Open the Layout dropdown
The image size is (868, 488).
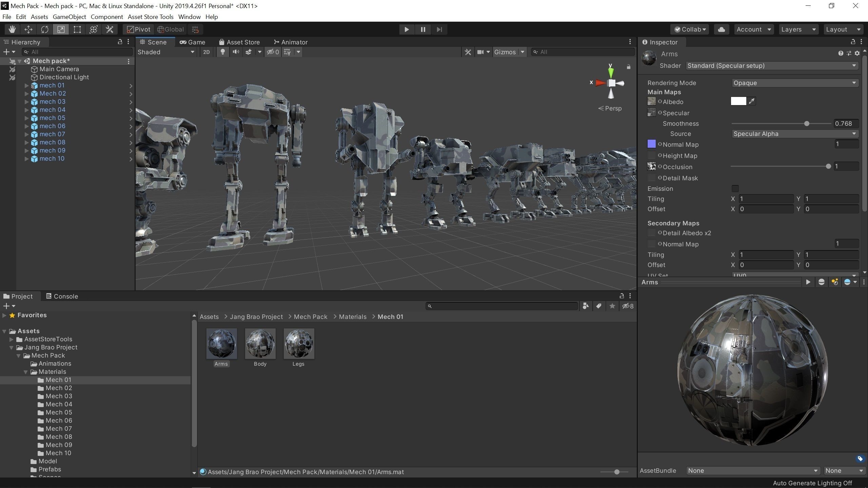pos(843,29)
